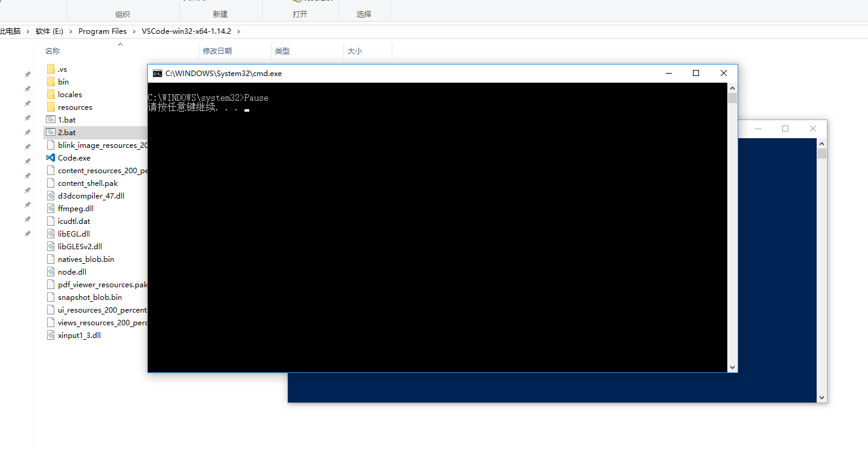868x449 pixels.
Task: Click the cmd.exe title bar icon
Action: pyautogui.click(x=157, y=74)
